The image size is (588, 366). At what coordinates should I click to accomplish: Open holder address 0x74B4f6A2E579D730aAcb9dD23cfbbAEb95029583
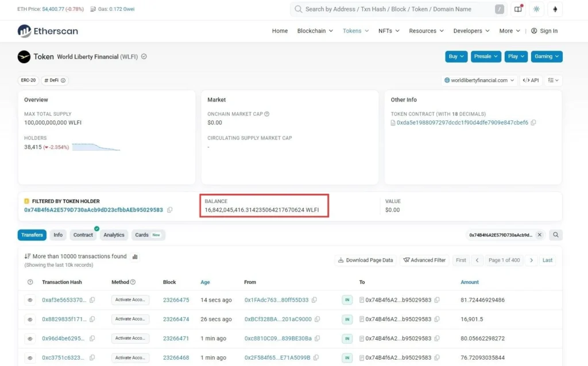coord(94,210)
